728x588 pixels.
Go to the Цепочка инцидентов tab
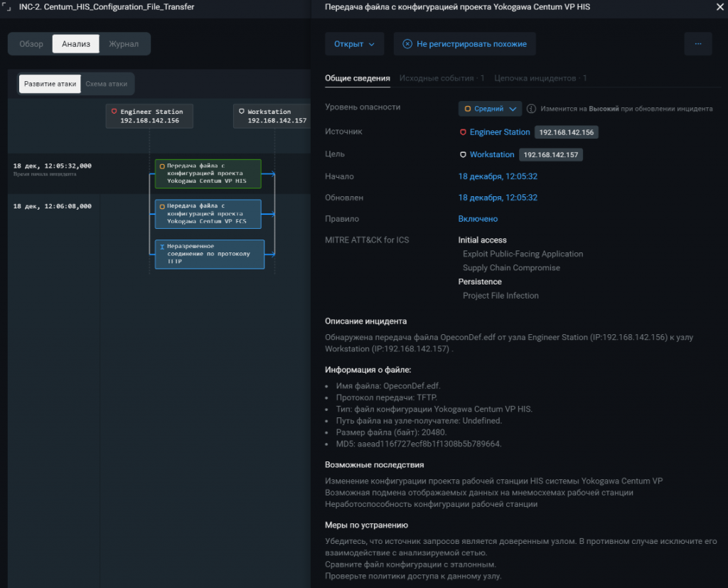(540, 78)
